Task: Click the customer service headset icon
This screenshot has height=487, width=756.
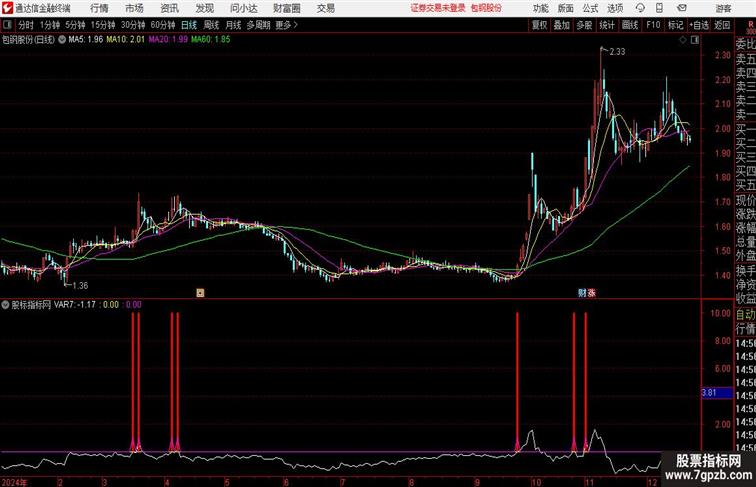Action: pos(640,8)
